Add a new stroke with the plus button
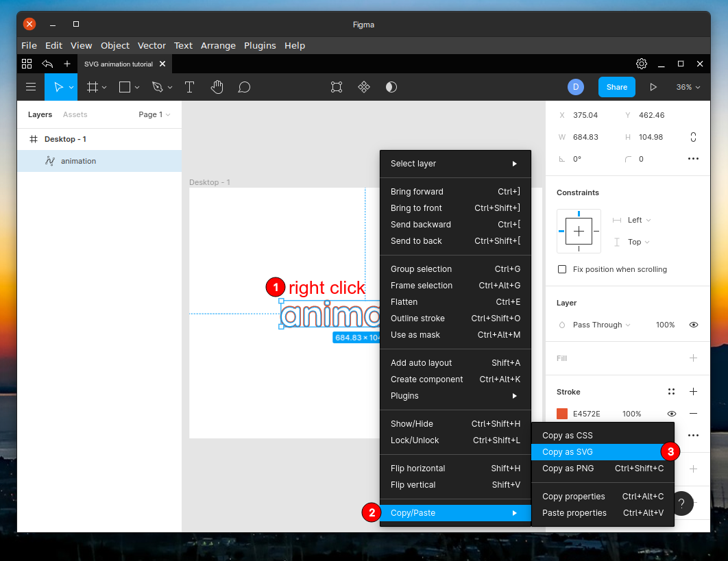Image resolution: width=728 pixels, height=561 pixels. [x=693, y=391]
